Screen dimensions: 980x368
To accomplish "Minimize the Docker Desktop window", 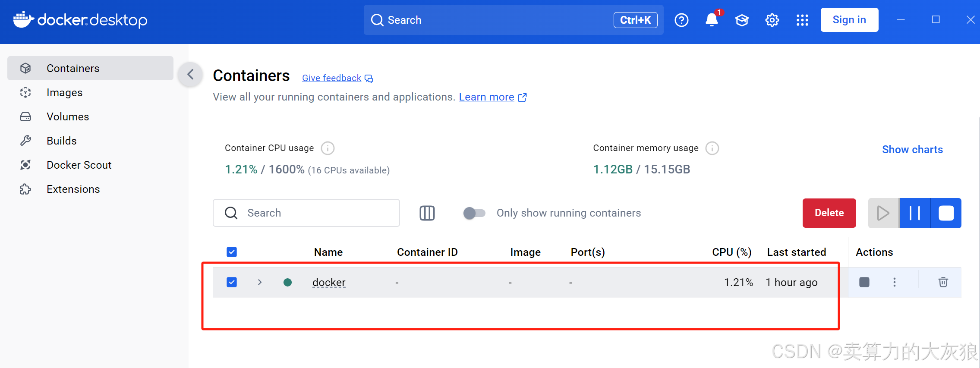I will [901, 20].
